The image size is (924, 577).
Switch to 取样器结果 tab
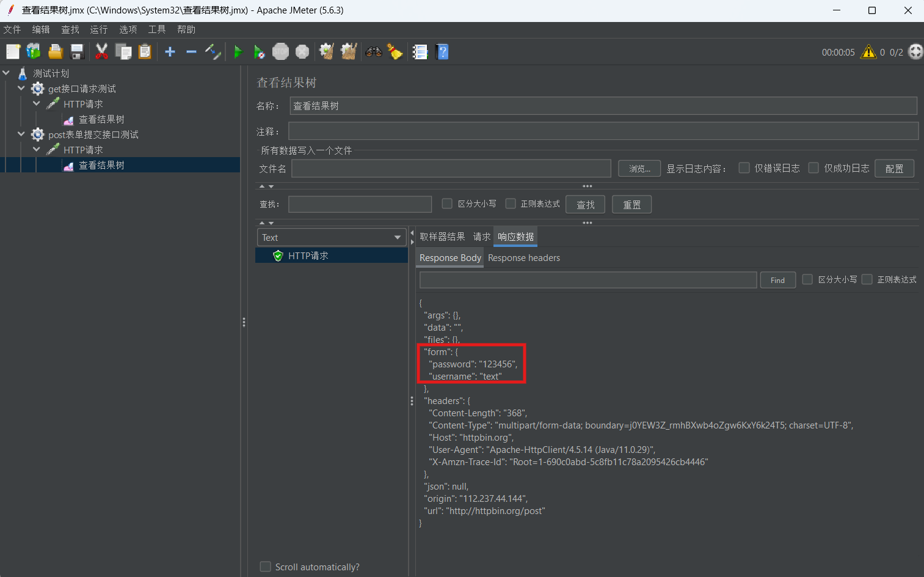pos(442,237)
